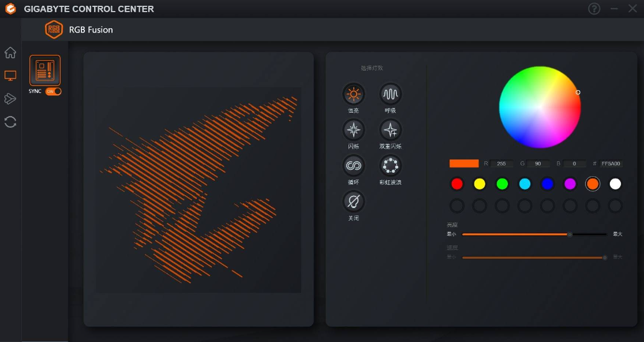
Task: Pick the red color swatch
Action: pyautogui.click(x=456, y=184)
